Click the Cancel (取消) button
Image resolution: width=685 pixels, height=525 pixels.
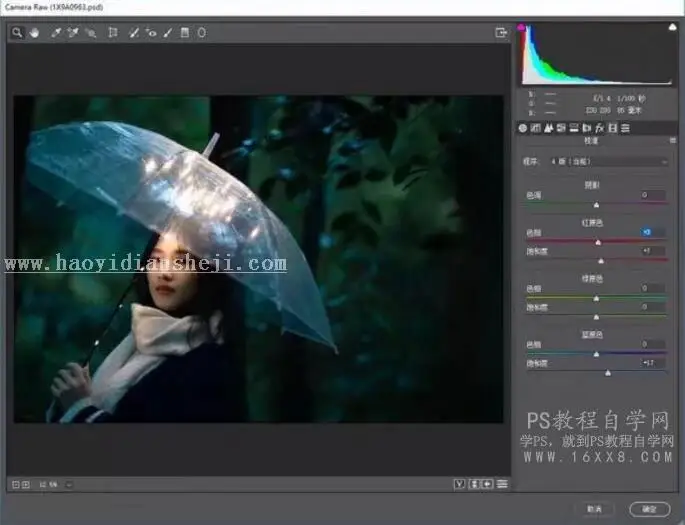click(x=595, y=509)
